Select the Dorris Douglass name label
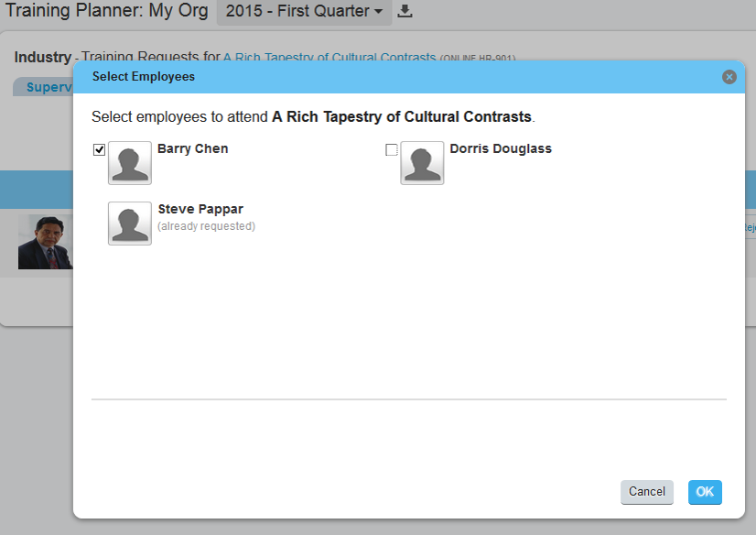 501,148
